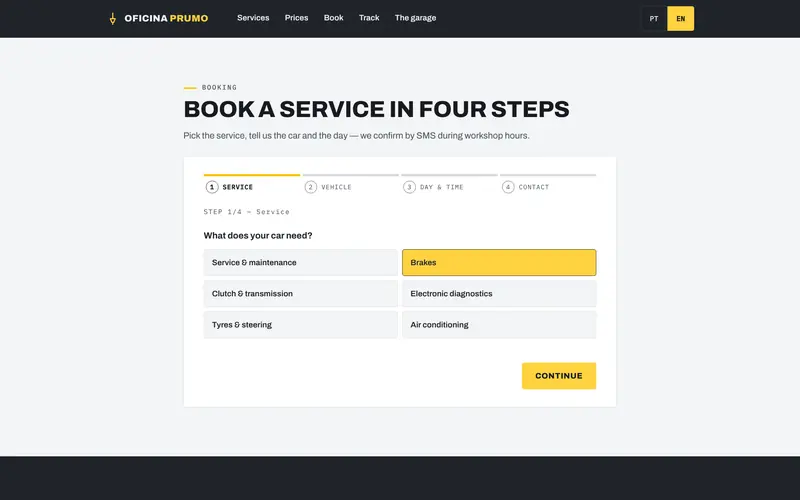Click the 'BOOK A SERVICE IN FOUR STEPS' heading
The width and height of the screenshot is (800, 500).
tap(377, 109)
